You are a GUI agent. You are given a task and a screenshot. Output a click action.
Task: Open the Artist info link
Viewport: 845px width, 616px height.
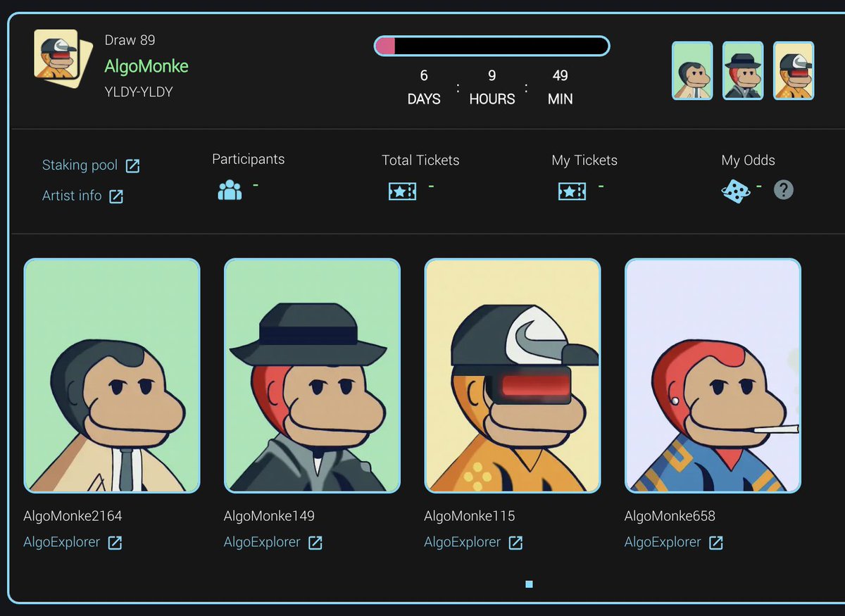pyautogui.click(x=72, y=196)
